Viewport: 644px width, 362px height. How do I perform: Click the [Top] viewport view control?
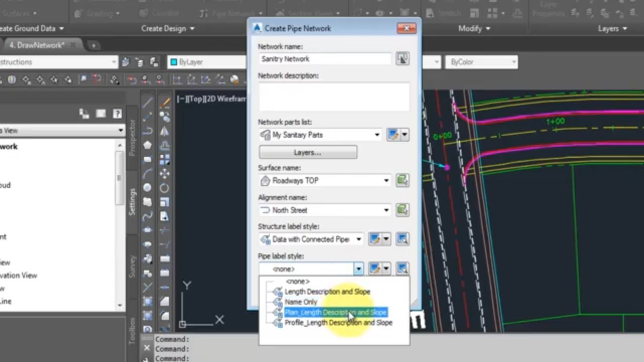[x=195, y=99]
